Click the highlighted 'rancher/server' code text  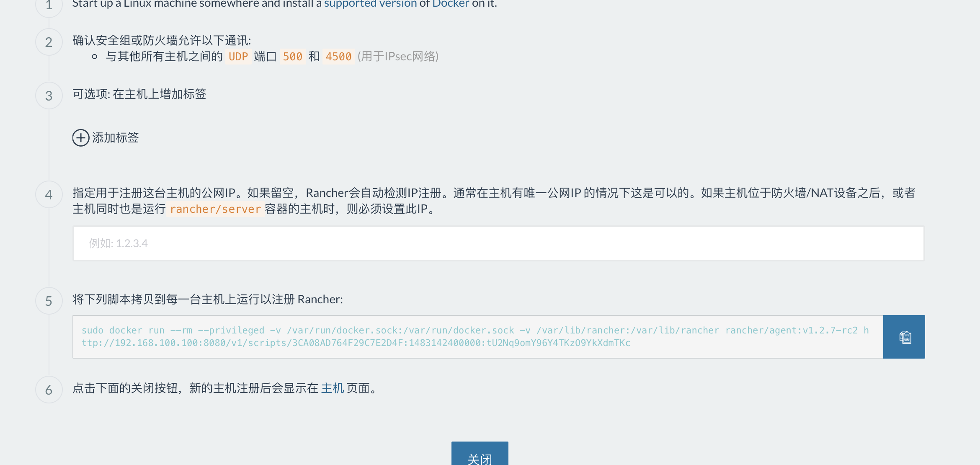click(x=215, y=209)
